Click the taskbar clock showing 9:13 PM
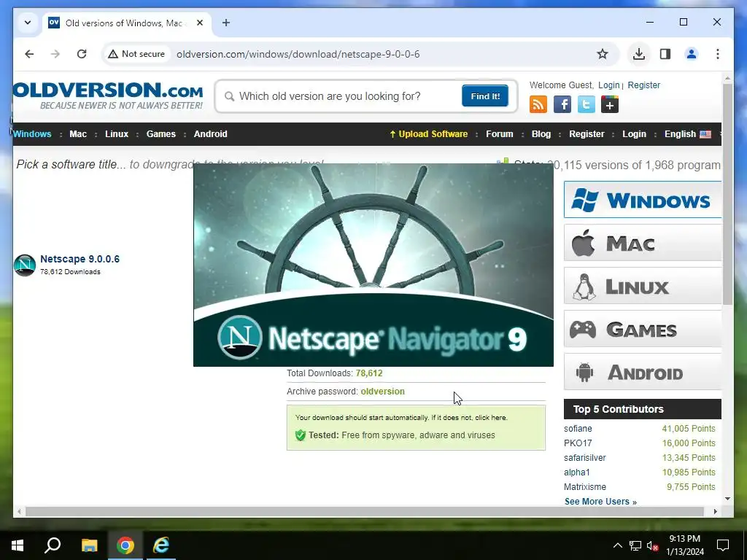 tap(684, 545)
